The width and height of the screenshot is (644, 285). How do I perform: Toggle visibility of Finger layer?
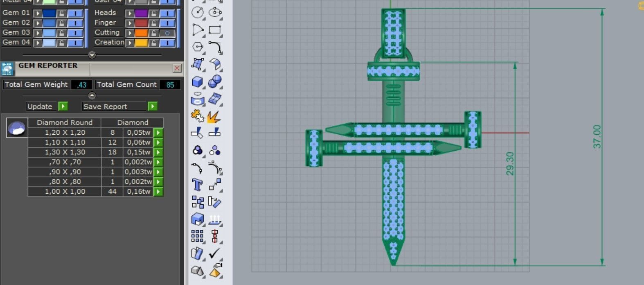click(167, 23)
